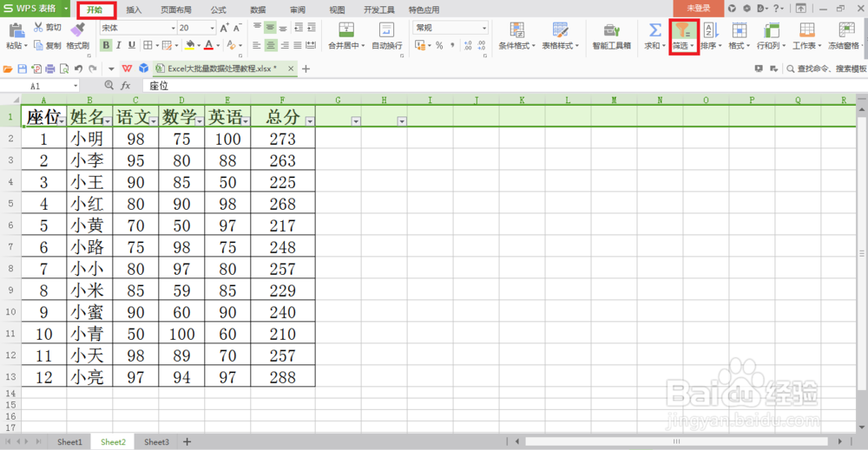The height and width of the screenshot is (450, 868).
Task: Open the Format (格式) cell menu
Action: click(x=739, y=36)
